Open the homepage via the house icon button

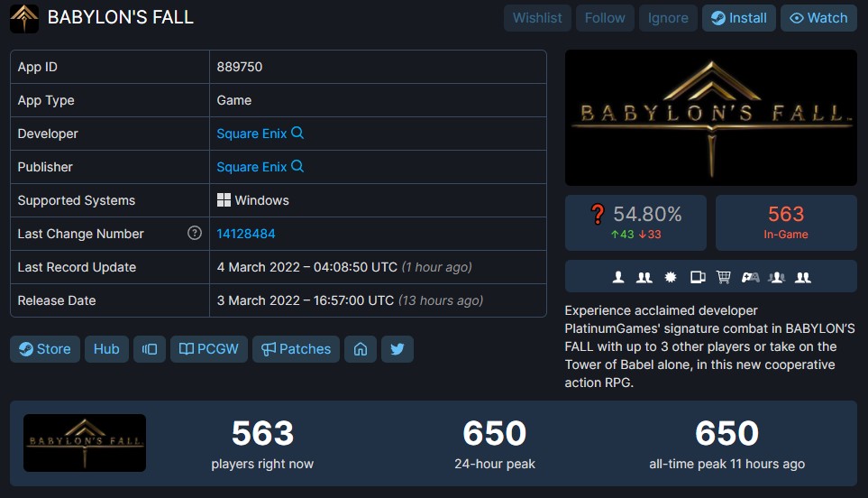tap(361, 349)
